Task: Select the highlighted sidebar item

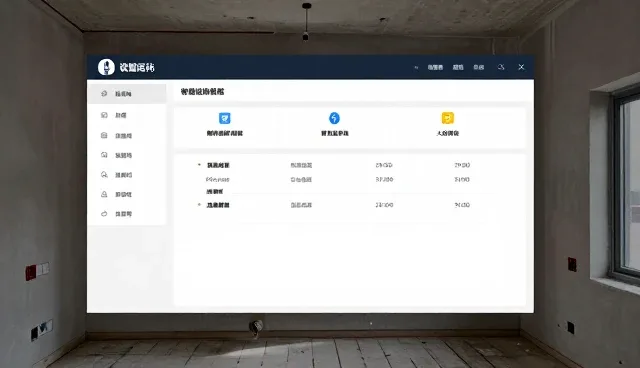Action: 127,94
